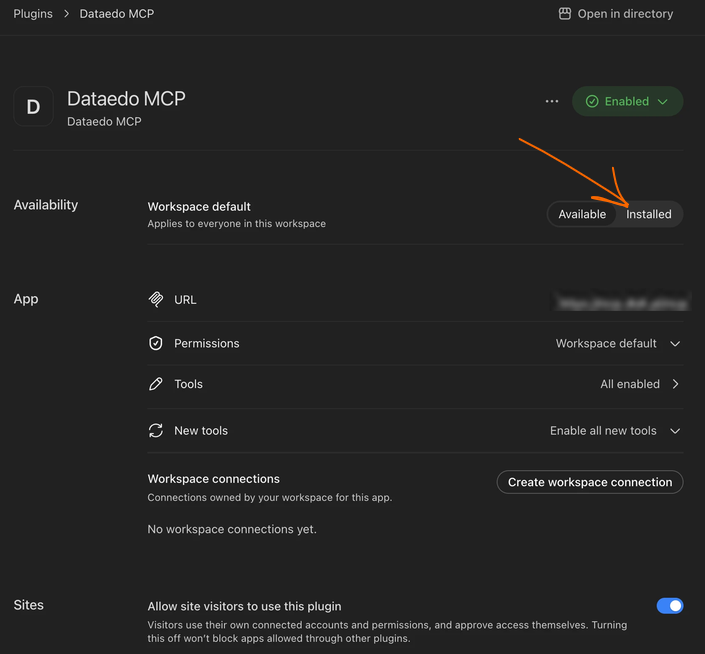The image size is (705, 654).
Task: Expand the Tools All enabled row
Action: (x=640, y=384)
